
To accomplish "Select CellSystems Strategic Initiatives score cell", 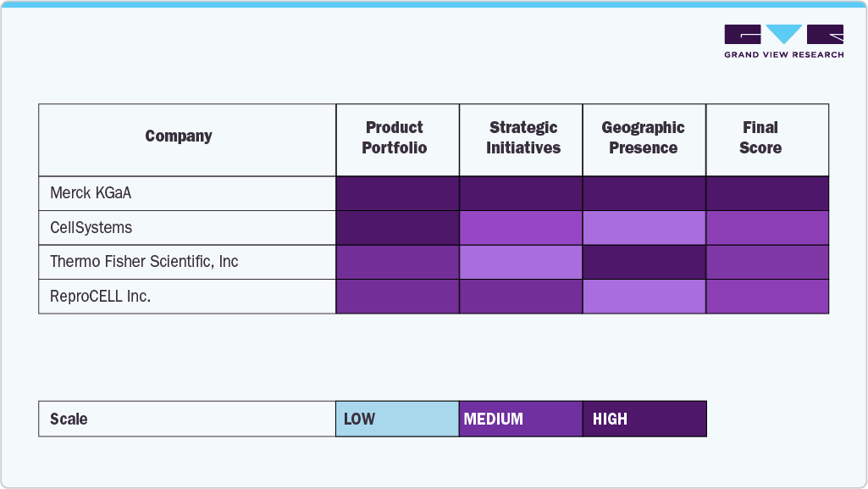I will coord(521,228).
